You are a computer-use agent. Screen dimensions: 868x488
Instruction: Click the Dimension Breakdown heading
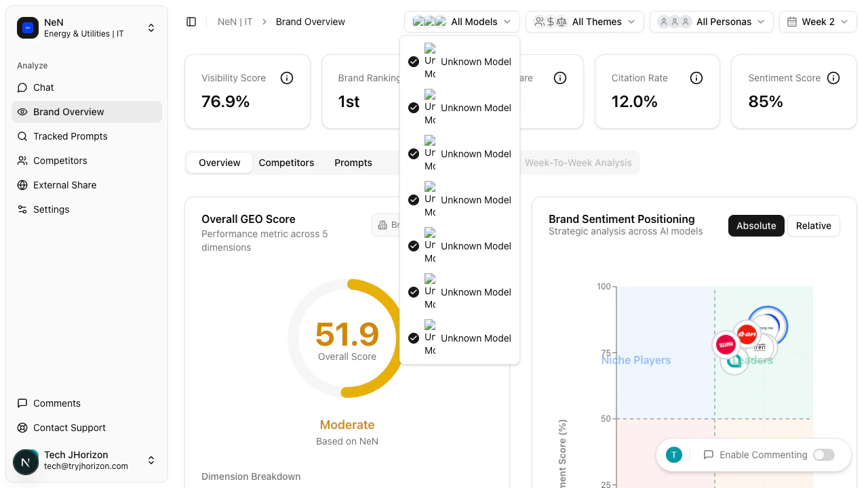(x=251, y=476)
